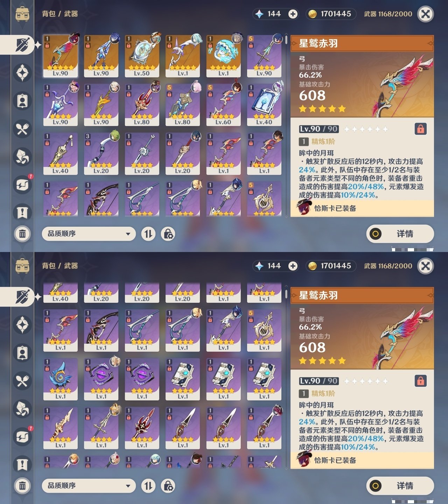Toggle the 星鹫赤羽 lock in upper detail panel
Image resolution: width=448 pixels, height=504 pixels.
click(420, 129)
